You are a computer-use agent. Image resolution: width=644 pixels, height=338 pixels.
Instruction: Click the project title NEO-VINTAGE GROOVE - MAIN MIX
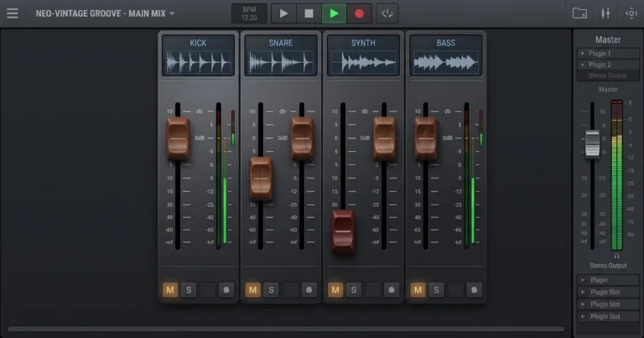point(101,13)
